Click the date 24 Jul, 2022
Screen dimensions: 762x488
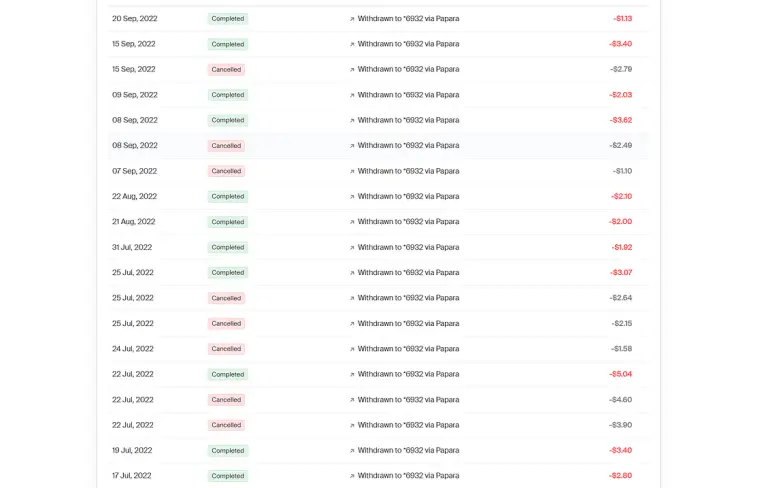tap(133, 349)
